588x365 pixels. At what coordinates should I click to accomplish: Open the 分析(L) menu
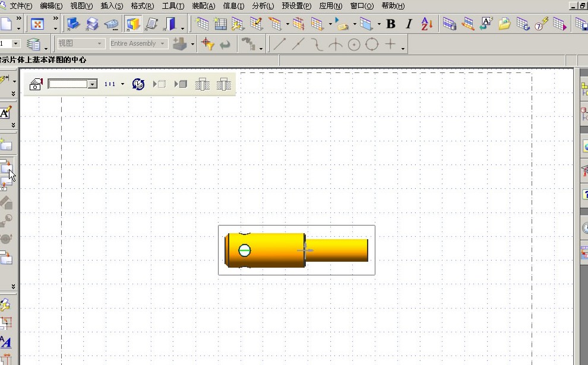pyautogui.click(x=263, y=6)
